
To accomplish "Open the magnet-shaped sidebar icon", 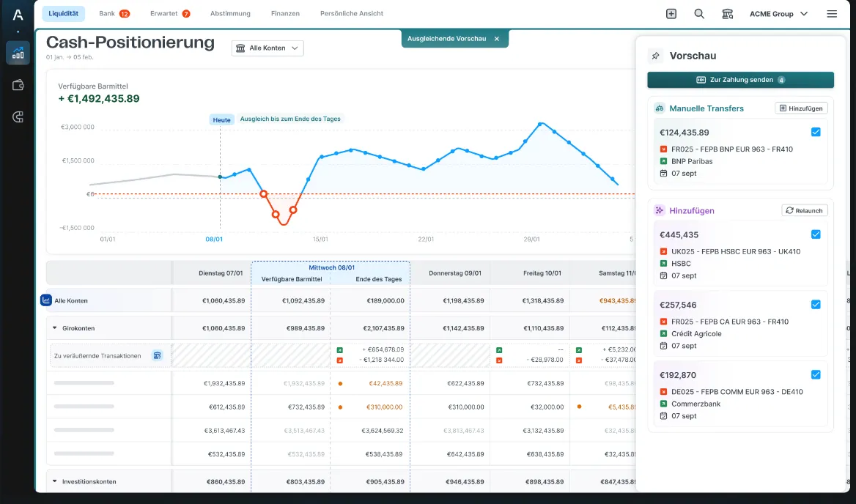I will point(18,116).
